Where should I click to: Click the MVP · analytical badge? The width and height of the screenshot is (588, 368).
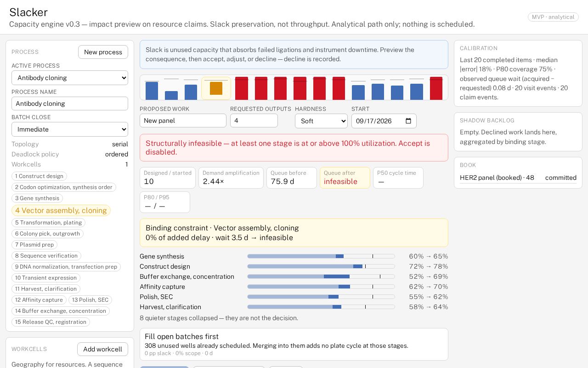pos(553,17)
